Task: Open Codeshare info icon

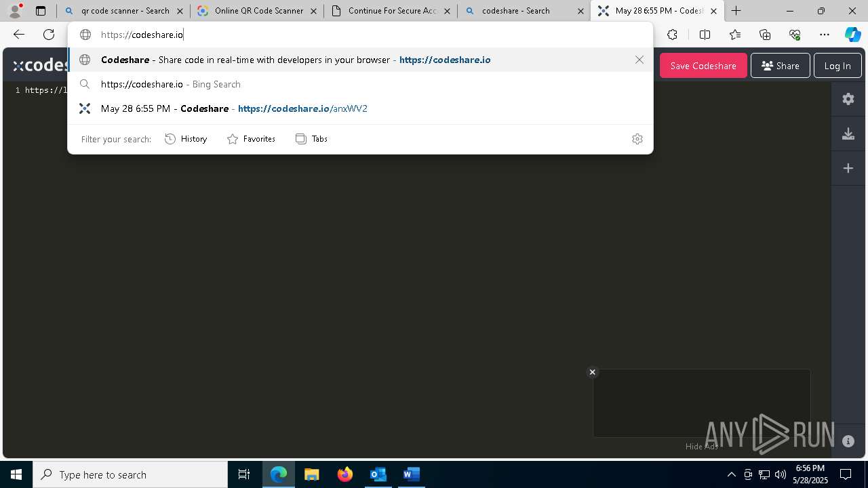Action: click(x=848, y=441)
